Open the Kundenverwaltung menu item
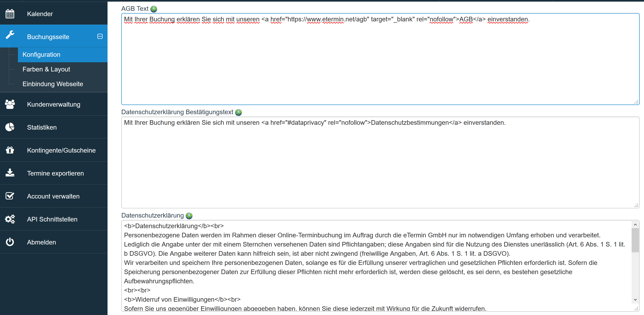Viewport: 644px width, 315px height. tap(54, 104)
